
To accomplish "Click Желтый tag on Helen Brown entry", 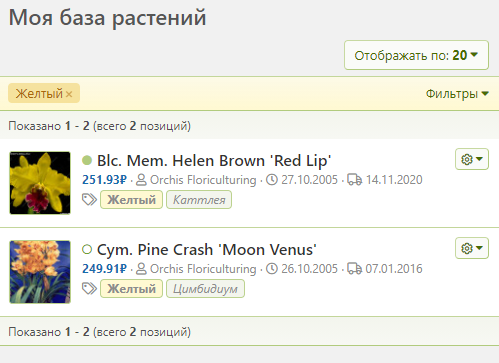I will pos(131,200).
